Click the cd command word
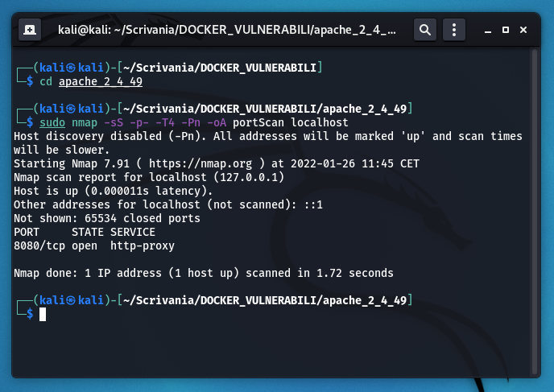The width and height of the screenshot is (554, 392). [x=46, y=81]
